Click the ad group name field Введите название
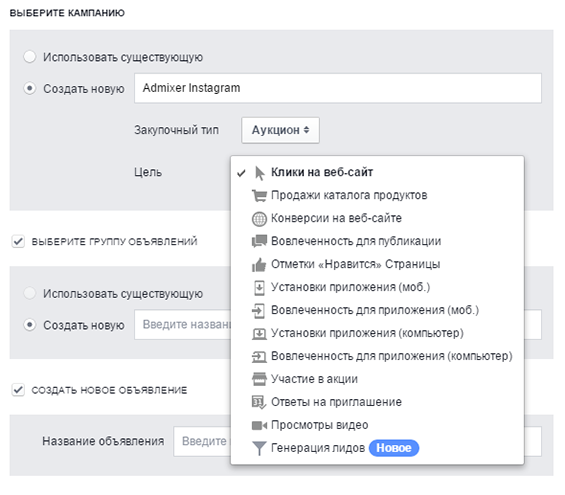This screenshot has height=495, width=565. [x=183, y=325]
